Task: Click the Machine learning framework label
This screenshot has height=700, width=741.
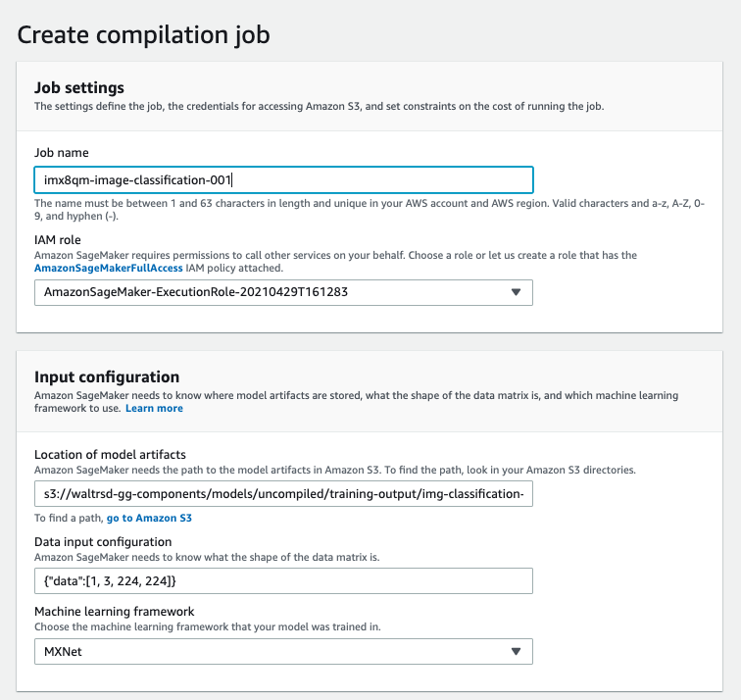Action: (x=115, y=612)
